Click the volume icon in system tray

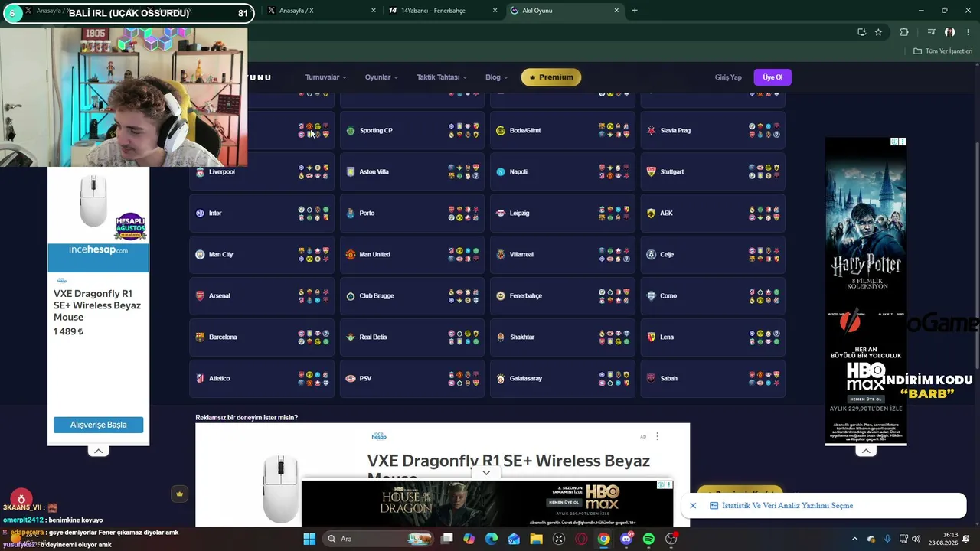click(x=916, y=539)
